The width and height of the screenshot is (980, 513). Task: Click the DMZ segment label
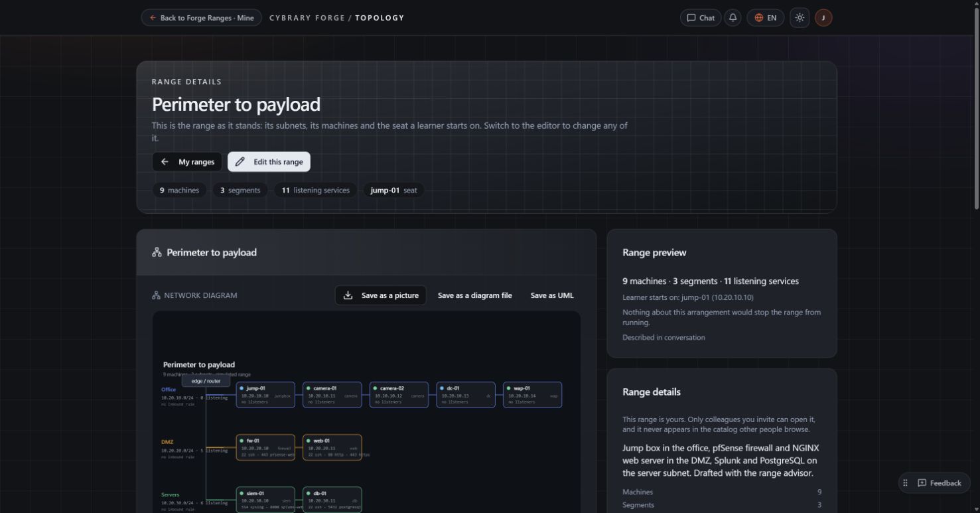(x=168, y=442)
